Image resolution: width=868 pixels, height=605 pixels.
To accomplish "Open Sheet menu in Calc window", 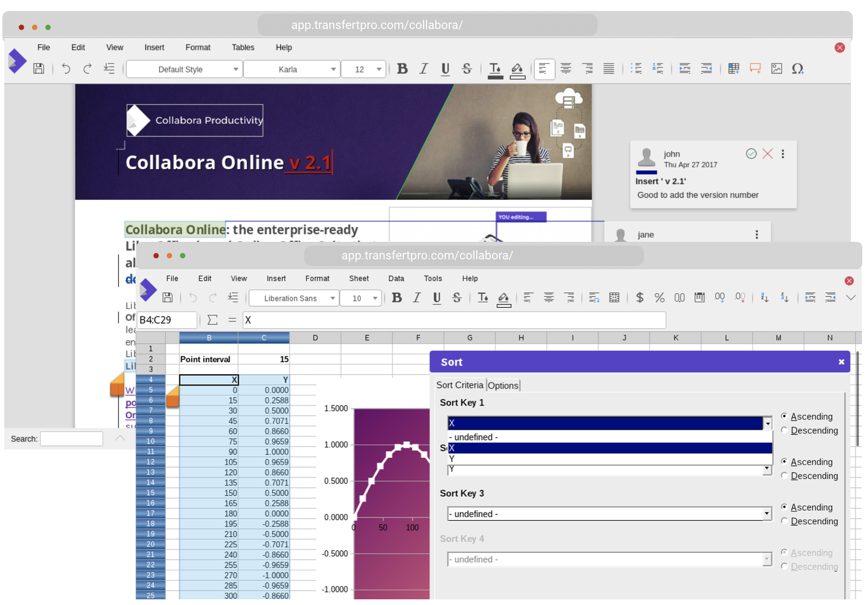I will 359,279.
